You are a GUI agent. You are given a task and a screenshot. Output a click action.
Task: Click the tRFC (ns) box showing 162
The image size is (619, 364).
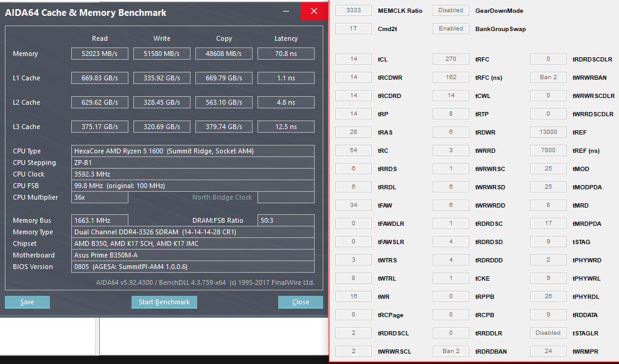click(x=451, y=77)
